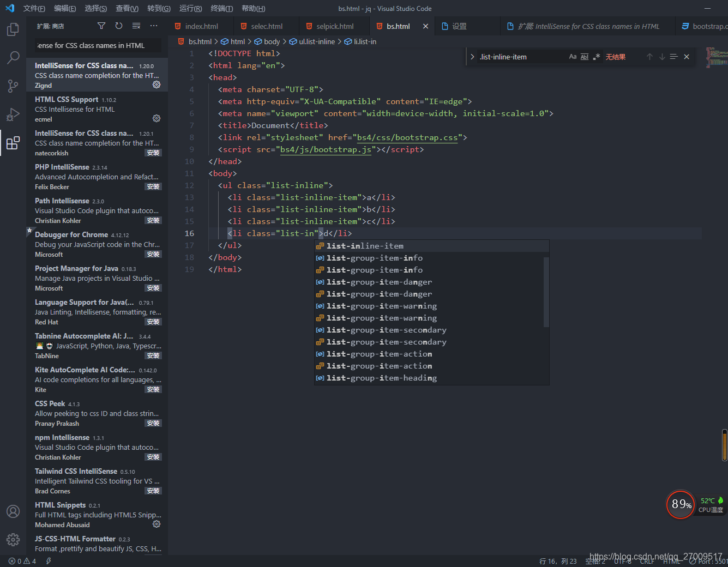Toggle Find in Selection in find widget
Image resolution: width=728 pixels, height=567 pixels.
(x=674, y=57)
